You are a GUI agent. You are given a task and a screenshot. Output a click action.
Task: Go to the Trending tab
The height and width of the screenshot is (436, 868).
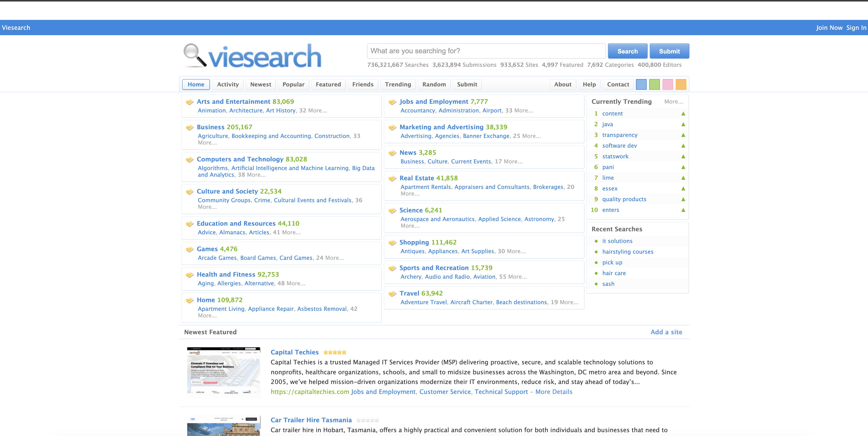tap(398, 84)
